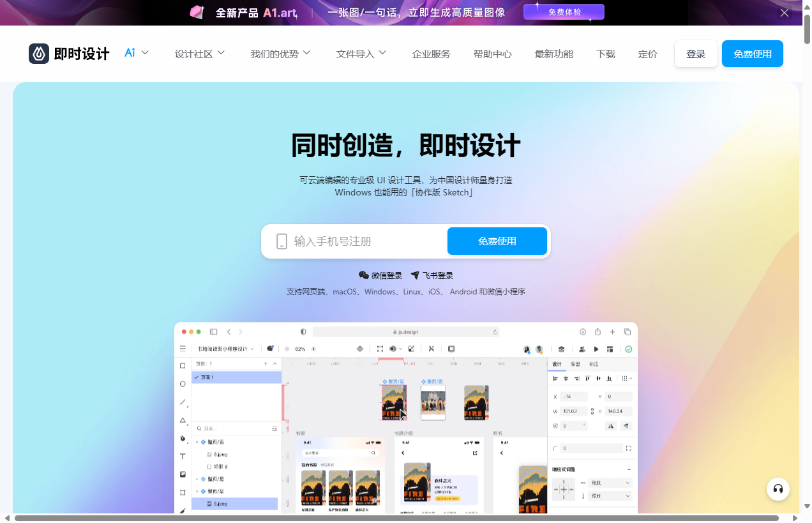
Task: Select the ellipse tool in the left sidebar
Action: (x=182, y=384)
